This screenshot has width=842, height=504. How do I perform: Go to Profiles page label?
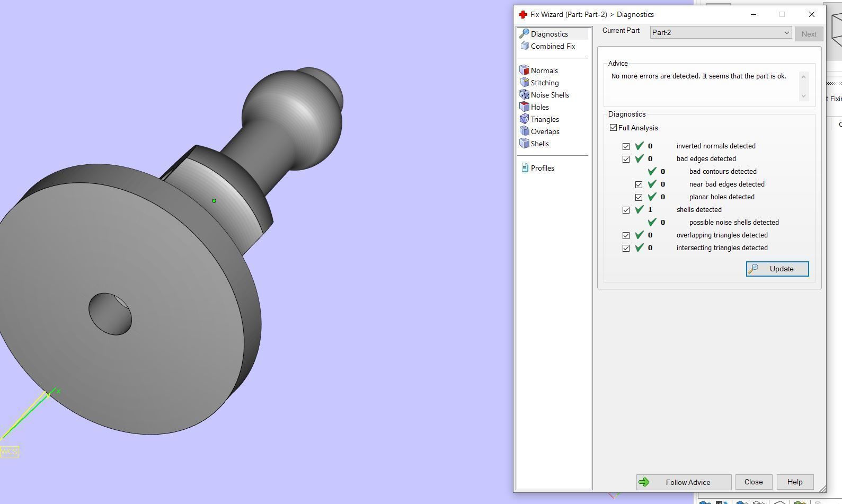(543, 168)
